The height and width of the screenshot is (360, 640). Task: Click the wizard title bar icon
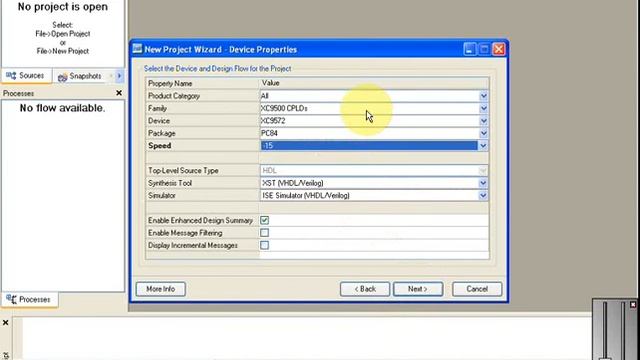click(x=137, y=49)
